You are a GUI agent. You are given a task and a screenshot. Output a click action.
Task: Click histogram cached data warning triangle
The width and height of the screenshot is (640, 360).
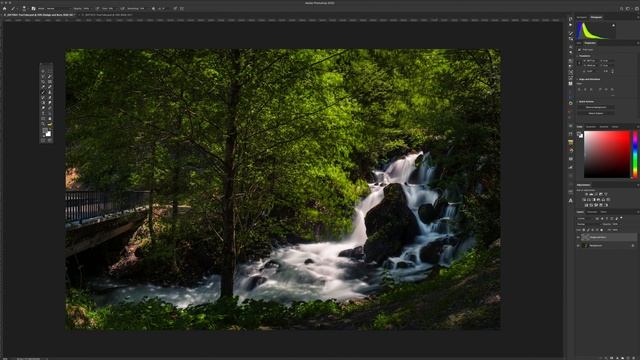click(x=613, y=25)
